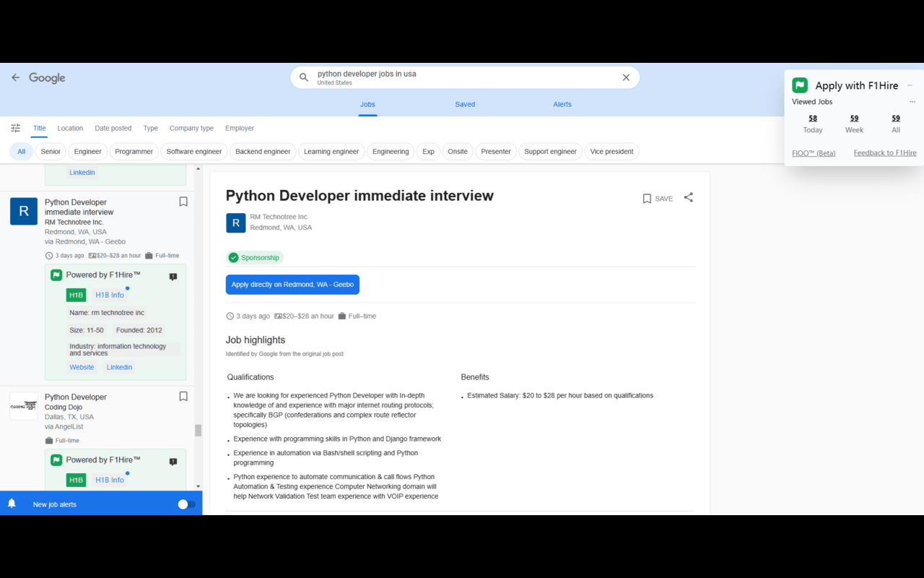Click RM Technotree logo in job list
Viewport: 924px width, 578px height.
[24, 211]
